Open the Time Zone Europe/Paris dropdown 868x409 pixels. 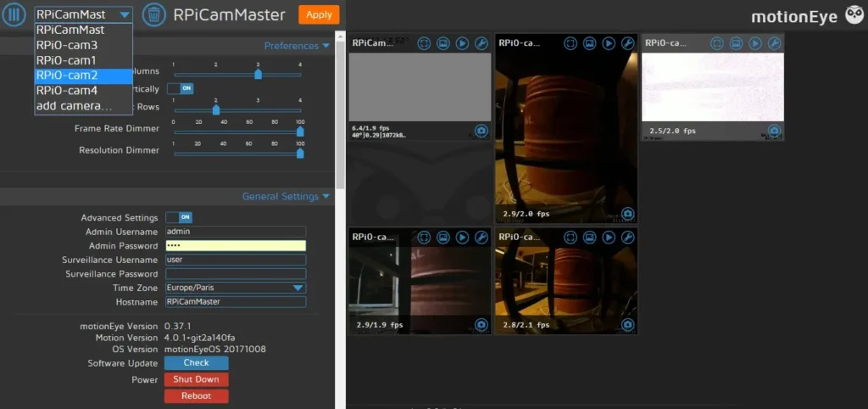coord(236,288)
